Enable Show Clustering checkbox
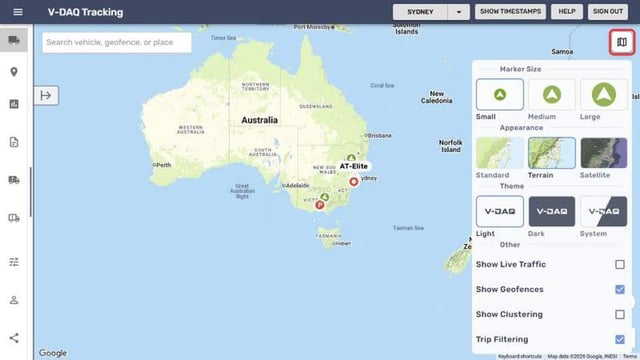640x360 pixels. pos(620,314)
